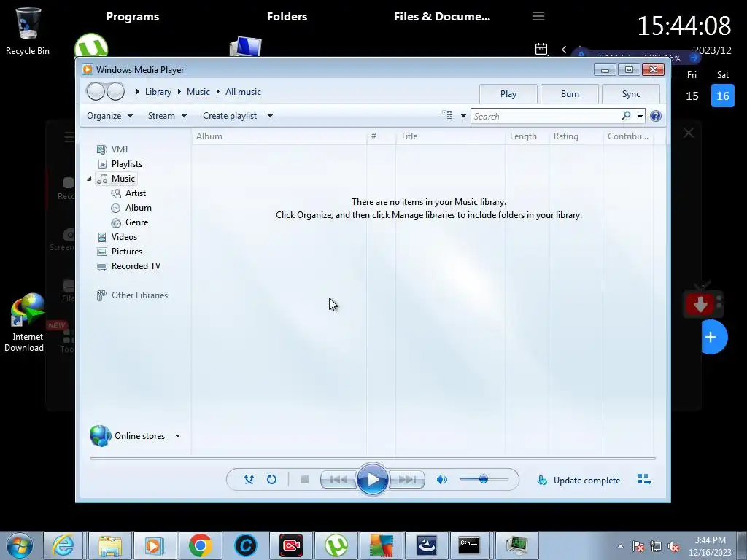The width and height of the screenshot is (747, 560).
Task: Select Album under Music
Action: click(x=138, y=208)
